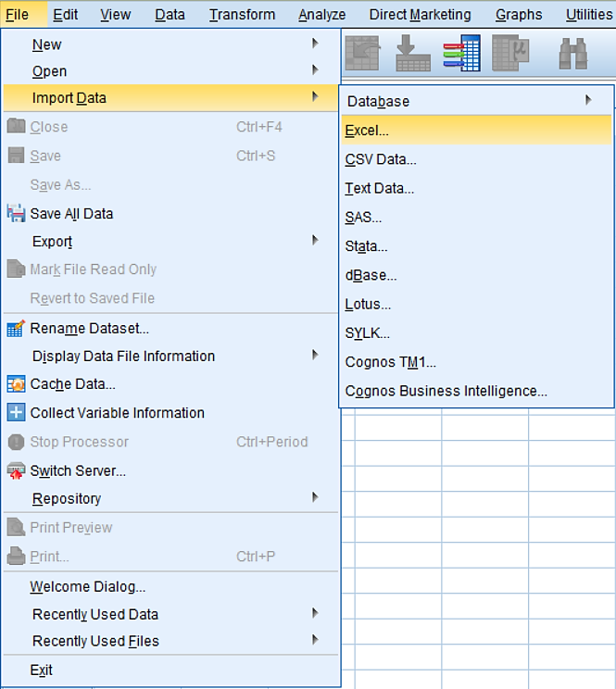Open the Data menu
The height and width of the screenshot is (689, 616).
[x=170, y=15]
